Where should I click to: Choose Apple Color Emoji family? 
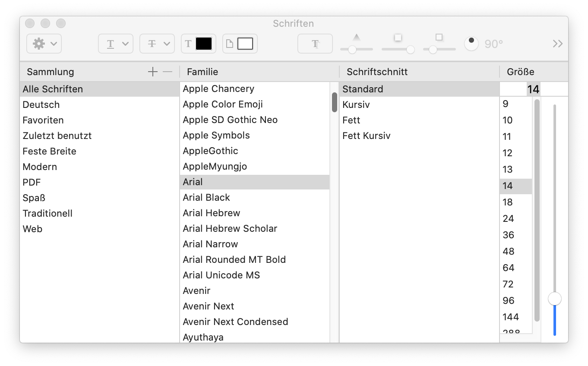click(255, 104)
